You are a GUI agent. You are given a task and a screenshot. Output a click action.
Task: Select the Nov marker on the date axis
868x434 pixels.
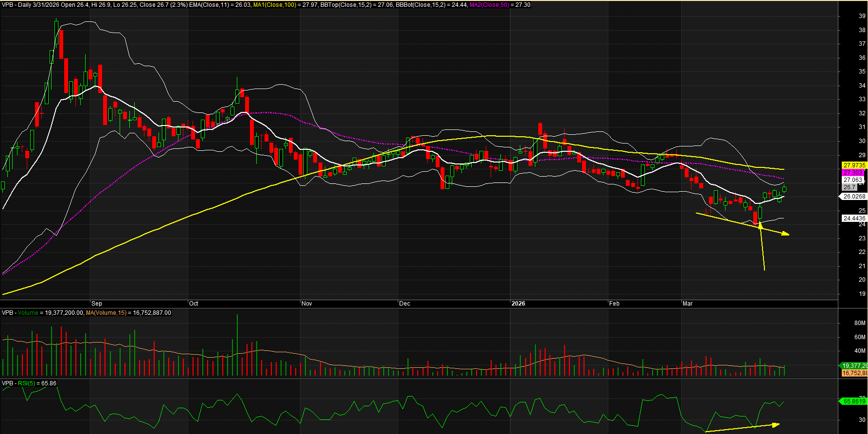pos(306,304)
